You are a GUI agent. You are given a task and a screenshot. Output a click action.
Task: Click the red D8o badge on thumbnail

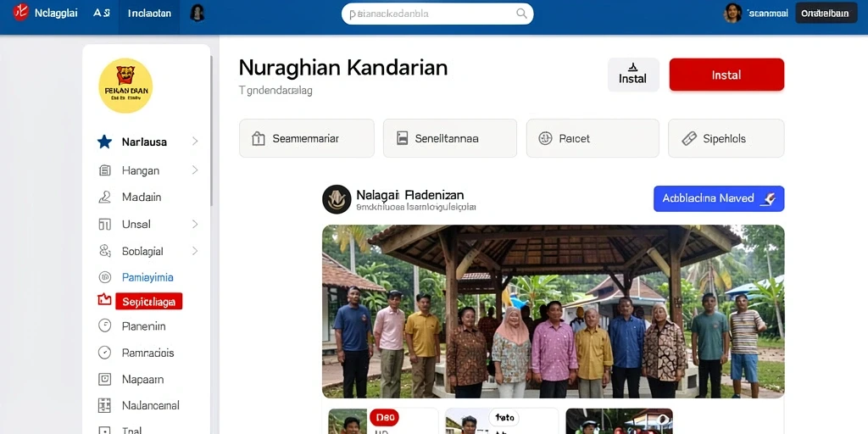[x=384, y=417]
